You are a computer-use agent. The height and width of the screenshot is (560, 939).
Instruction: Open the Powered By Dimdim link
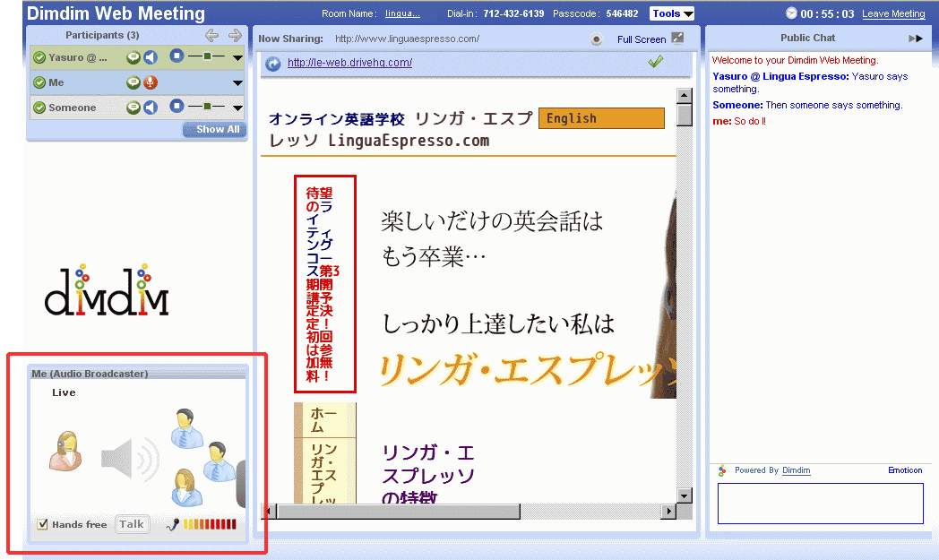pos(796,470)
